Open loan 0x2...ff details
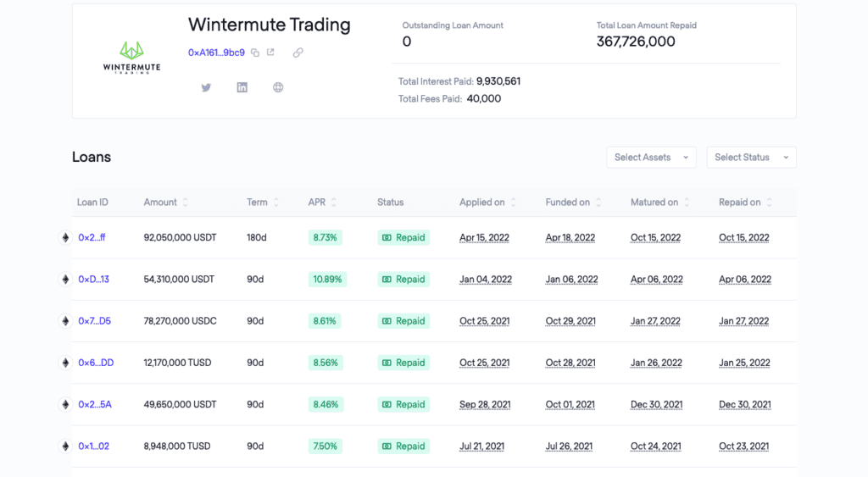 pos(92,237)
